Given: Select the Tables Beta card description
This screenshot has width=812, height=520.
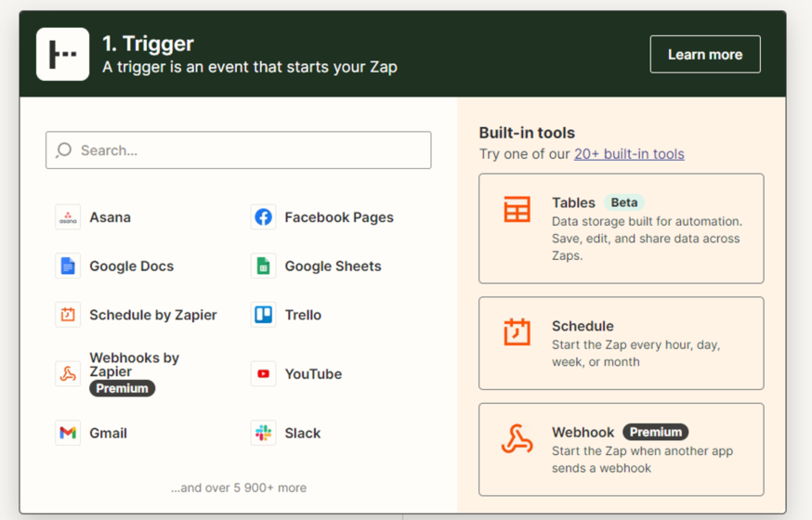Looking at the screenshot, I should (x=647, y=239).
